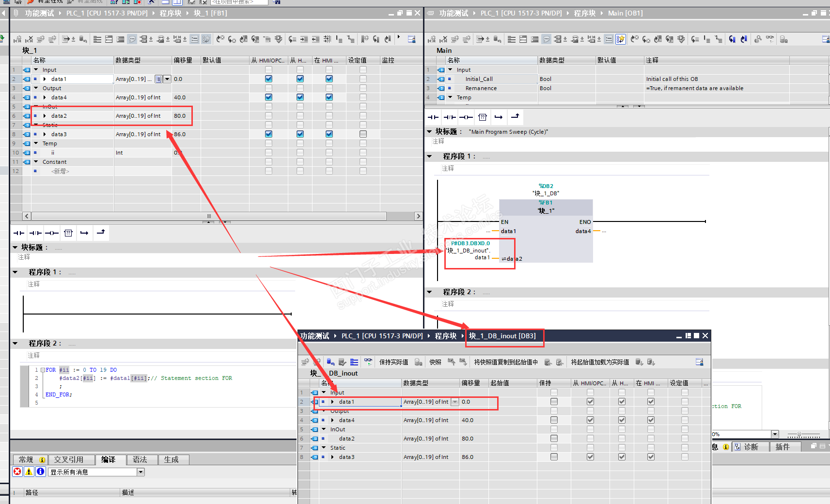Insert an empty box in 块_1 editor
Screen dimensions: 830x504
tap(68, 233)
